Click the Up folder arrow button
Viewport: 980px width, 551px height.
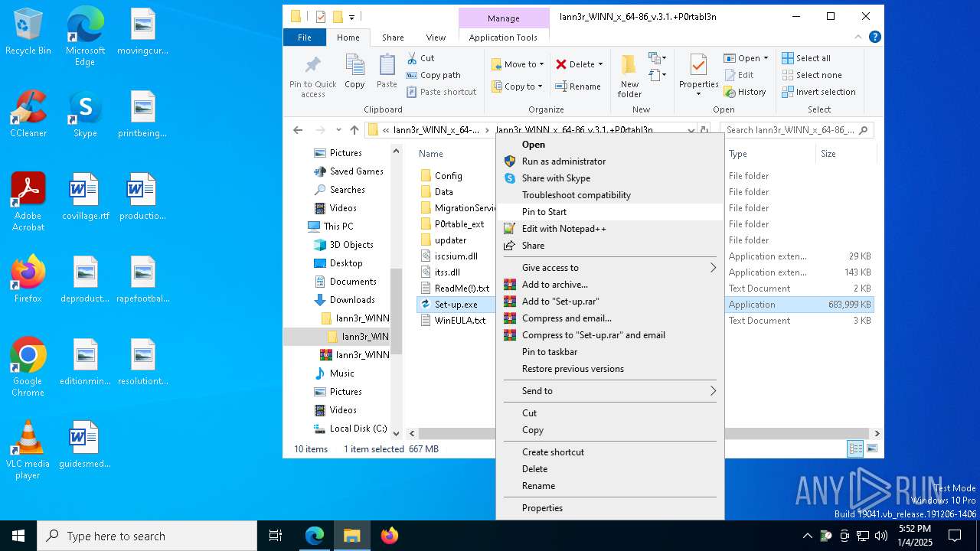click(354, 130)
